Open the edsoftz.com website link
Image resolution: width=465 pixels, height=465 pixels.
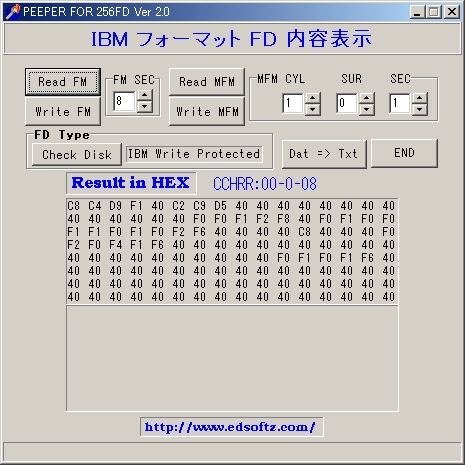pyautogui.click(x=231, y=427)
